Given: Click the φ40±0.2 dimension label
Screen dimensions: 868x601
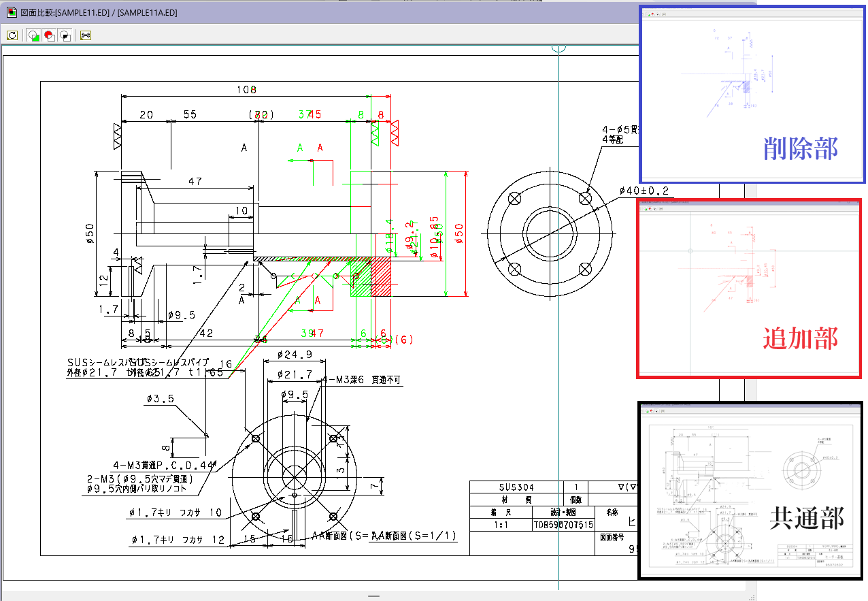Looking at the screenshot, I should [x=644, y=191].
